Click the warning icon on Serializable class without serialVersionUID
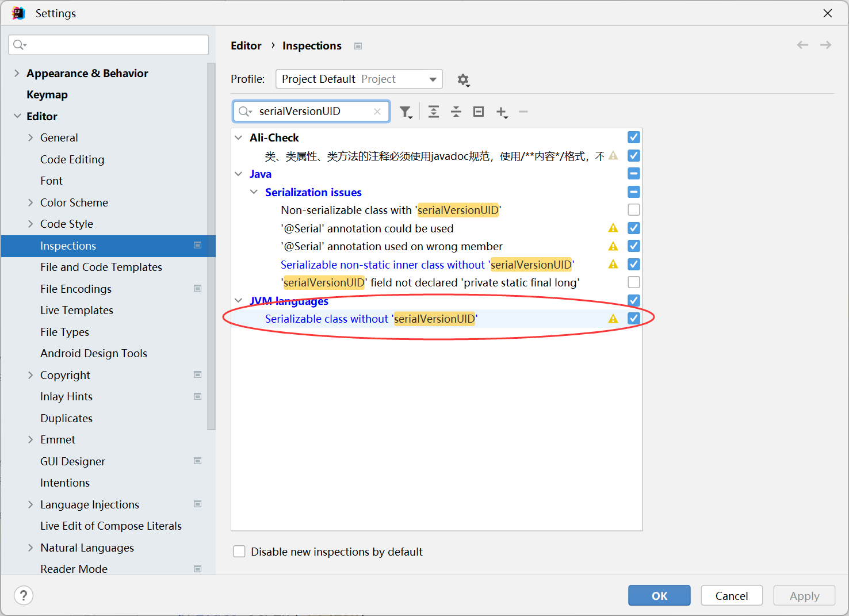849x616 pixels. (613, 319)
